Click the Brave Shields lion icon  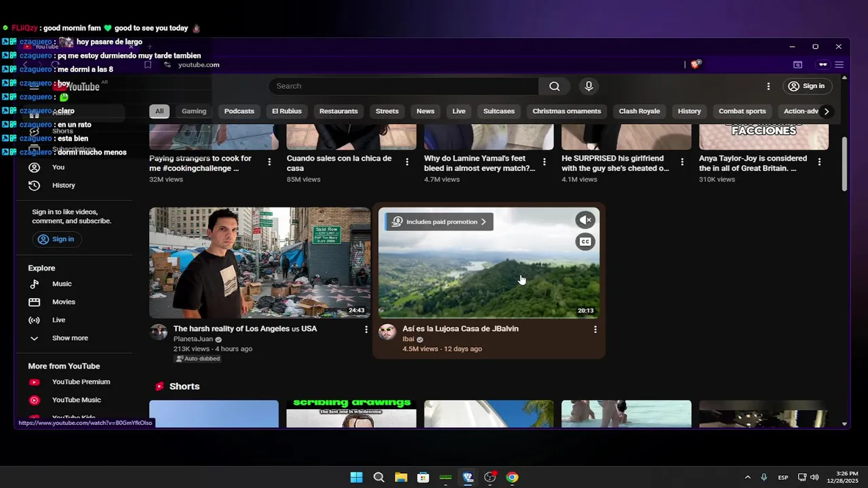pos(696,64)
